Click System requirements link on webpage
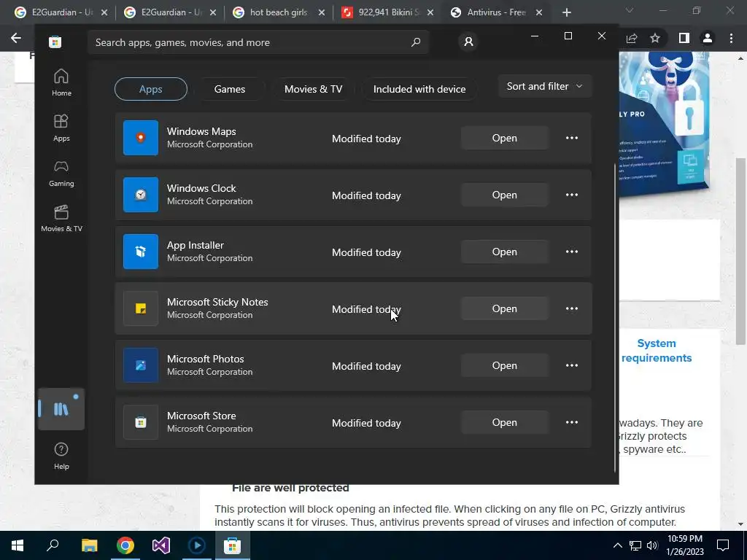 (657, 351)
